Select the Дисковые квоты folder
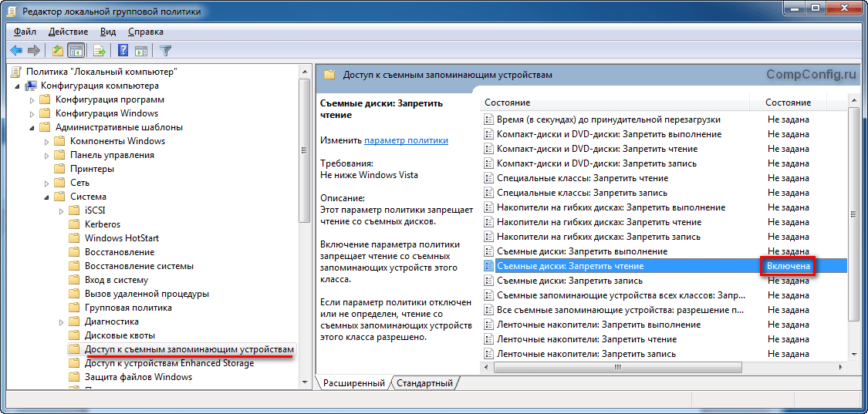868x414 pixels. (119, 335)
